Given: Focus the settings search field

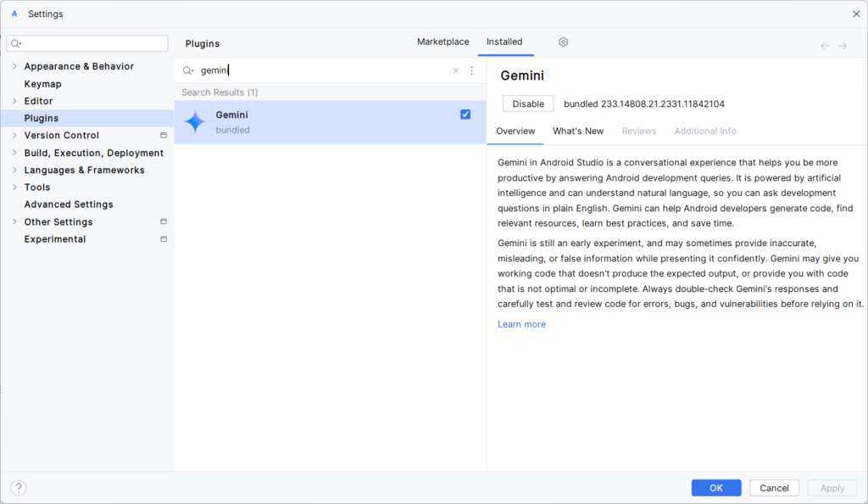Looking at the screenshot, I should (x=87, y=43).
